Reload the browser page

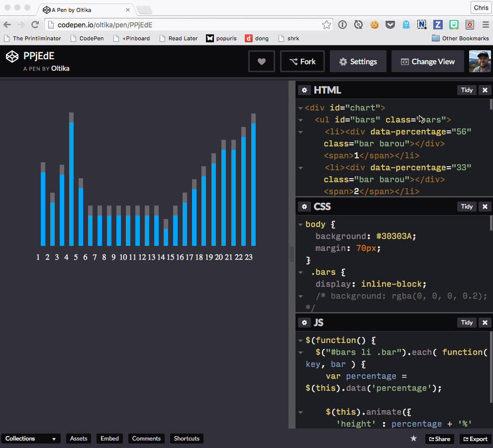pos(35,24)
